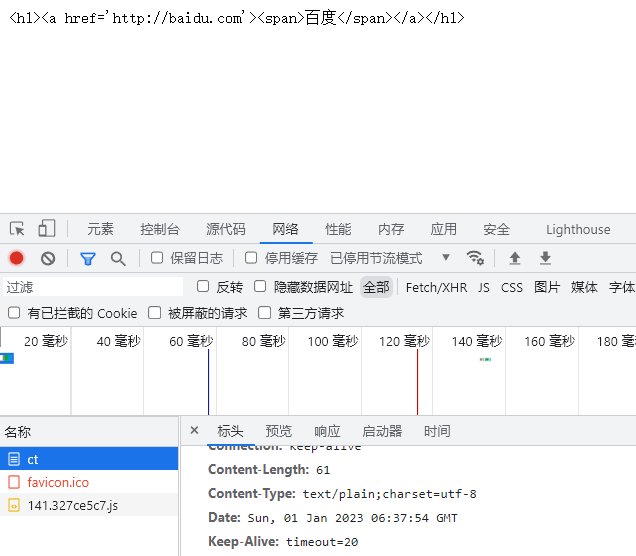
Task: Toggle the device toolbar icon
Action: tap(47, 229)
